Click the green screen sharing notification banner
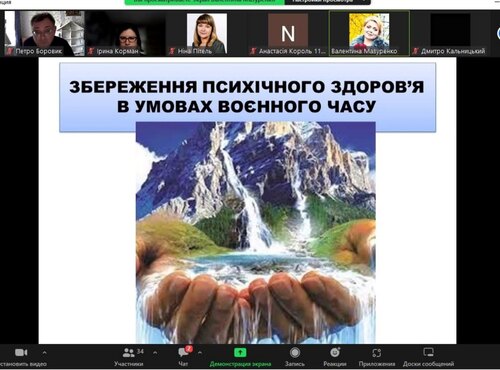Viewport: 500px width, 370px height. click(205, 2)
